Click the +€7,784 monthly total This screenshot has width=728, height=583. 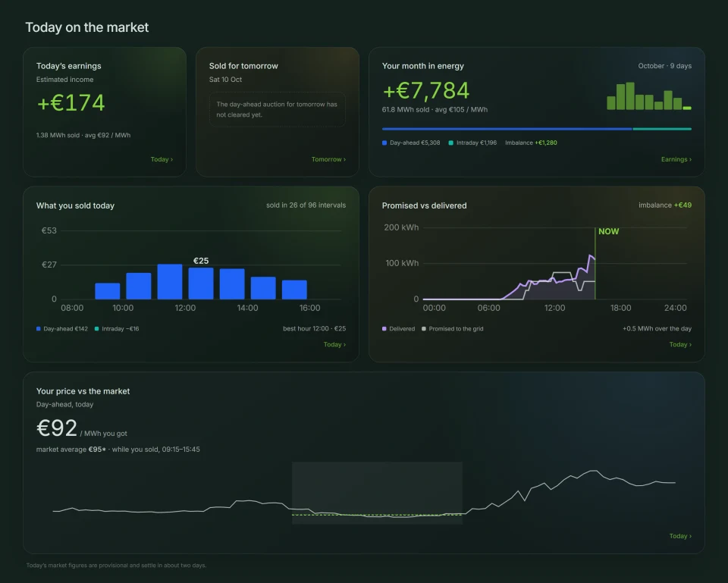[425, 90]
